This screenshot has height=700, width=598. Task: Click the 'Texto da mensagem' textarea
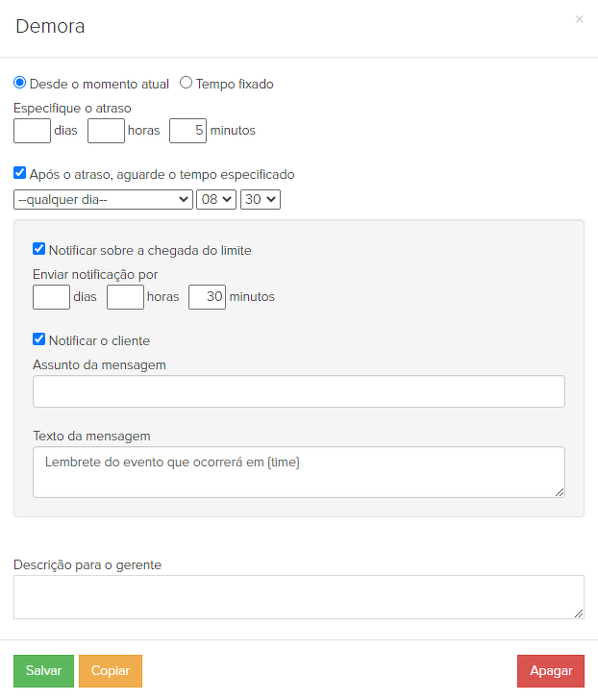[298, 471]
